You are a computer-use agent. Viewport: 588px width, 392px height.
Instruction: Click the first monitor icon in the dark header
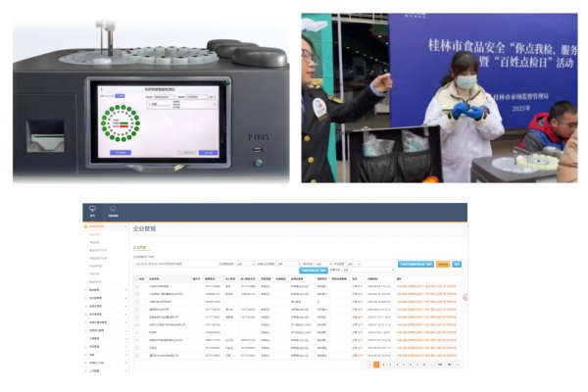(92, 209)
